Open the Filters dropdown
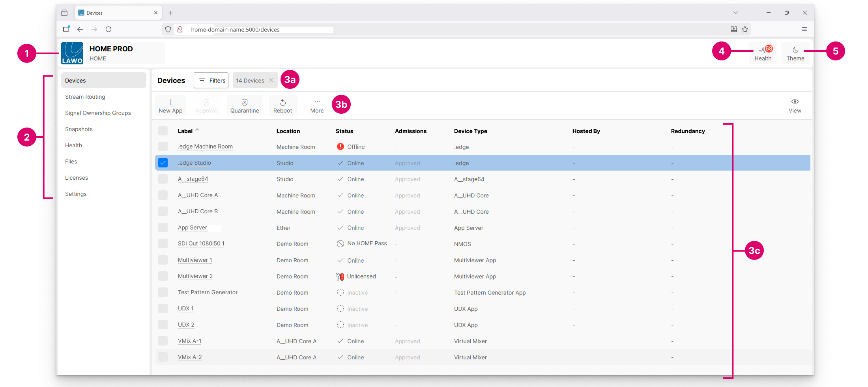 211,81
